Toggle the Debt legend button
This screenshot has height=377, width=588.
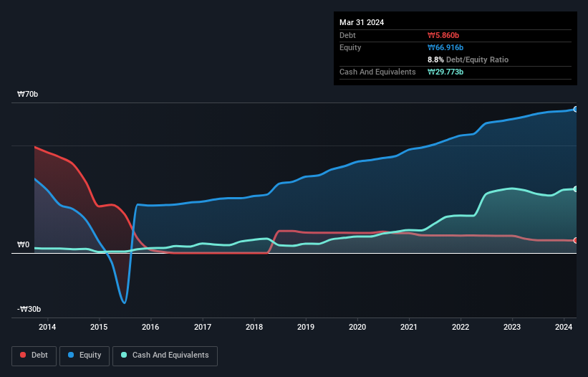[34, 355]
